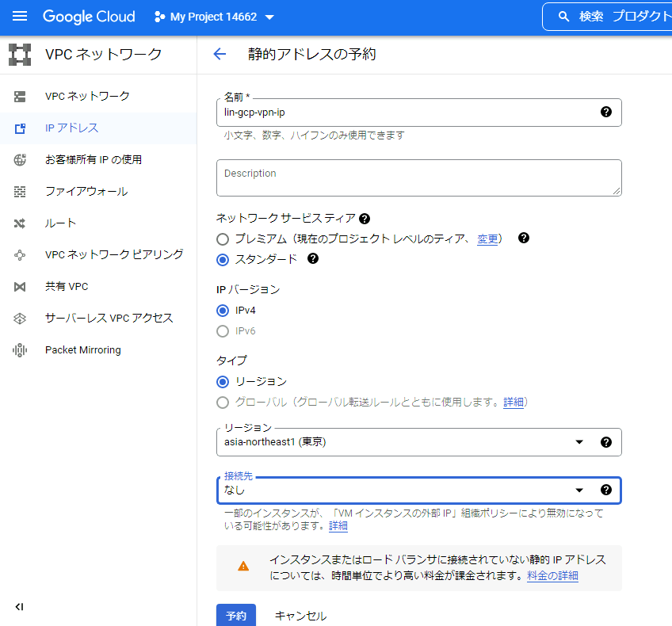Click help icon in the 名前 field

pyautogui.click(x=606, y=112)
